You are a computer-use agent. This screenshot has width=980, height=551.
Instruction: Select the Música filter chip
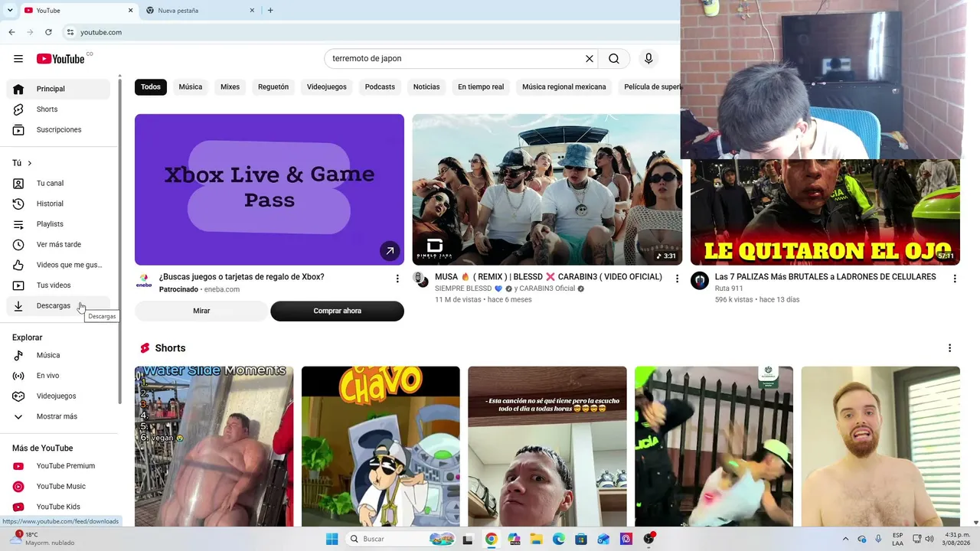(x=191, y=87)
